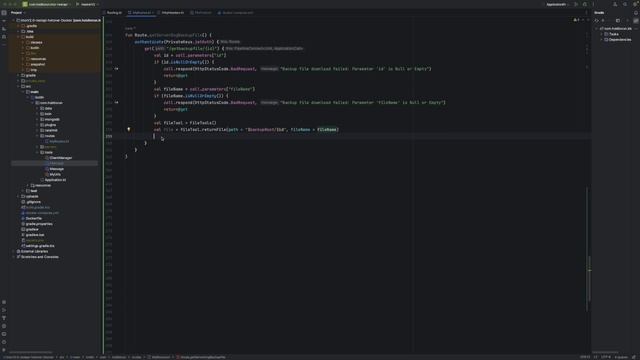Select the Message file in the project tree
This screenshot has height=360, width=640.
tap(56, 169)
